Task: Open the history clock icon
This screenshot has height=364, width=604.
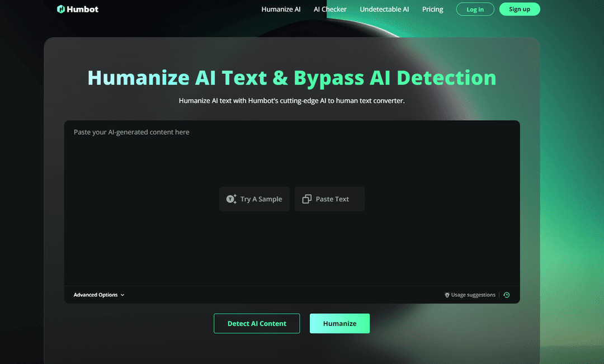Action: click(507, 295)
